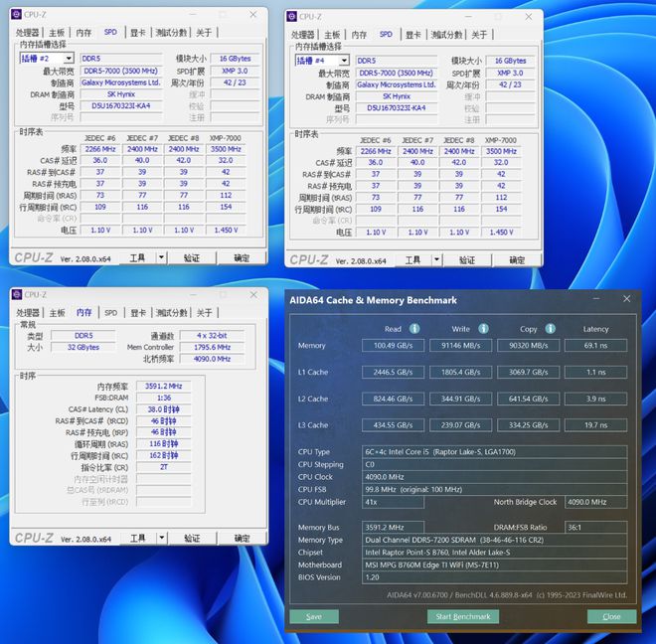Expand 工具 dropdown arrow in slot #2 window

(161, 257)
